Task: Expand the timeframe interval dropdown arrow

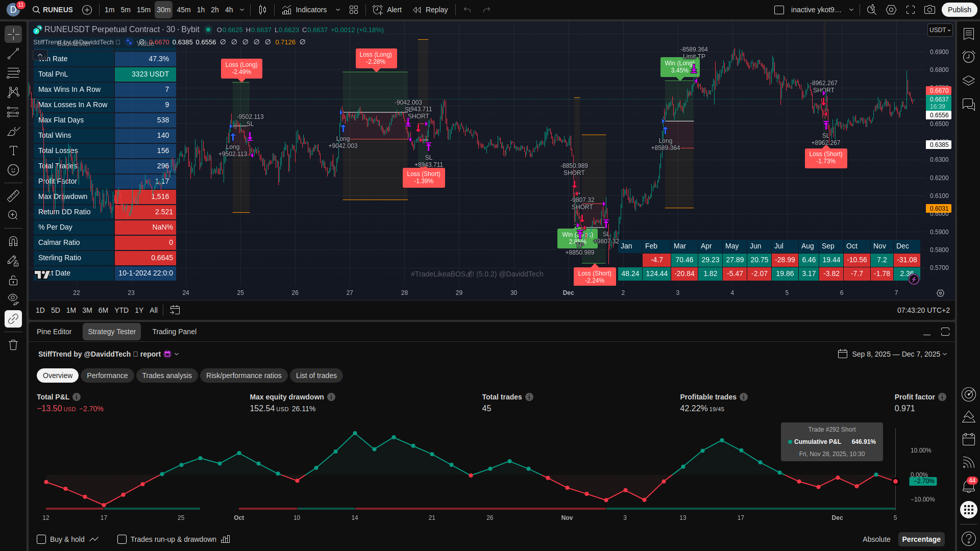Action: 242,10
